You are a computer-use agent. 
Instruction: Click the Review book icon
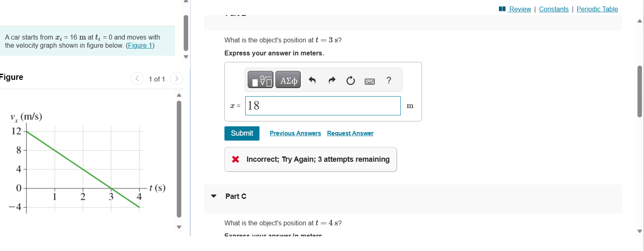pos(503,9)
